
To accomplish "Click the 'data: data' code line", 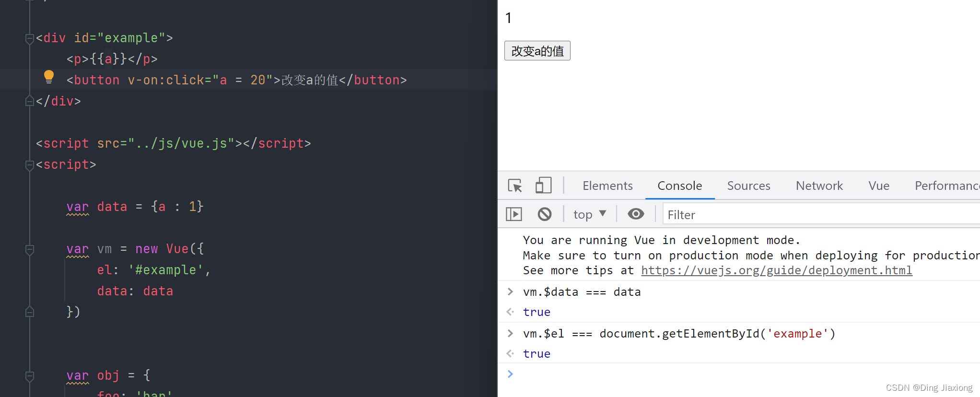I will 135,291.
